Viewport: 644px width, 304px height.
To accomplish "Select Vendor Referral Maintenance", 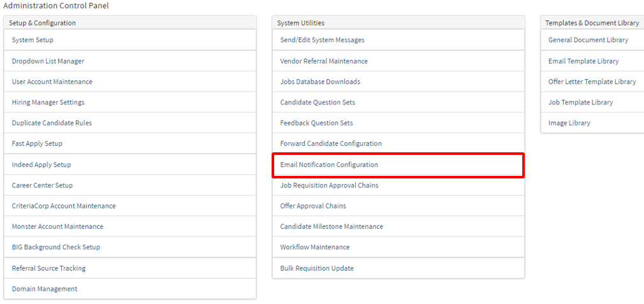I will (x=324, y=61).
